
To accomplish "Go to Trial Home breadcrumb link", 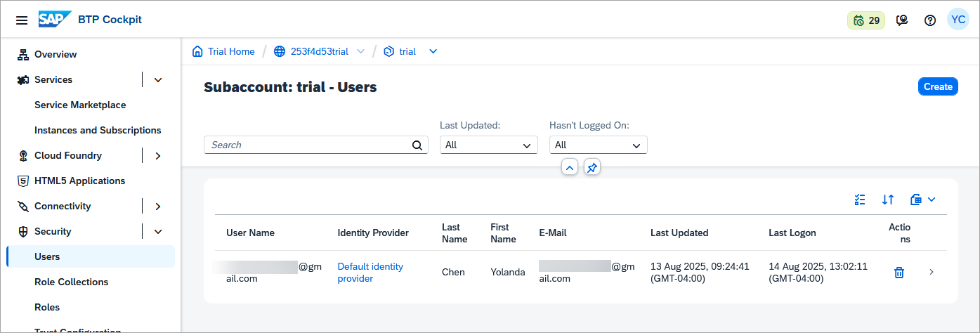I will tap(231, 51).
